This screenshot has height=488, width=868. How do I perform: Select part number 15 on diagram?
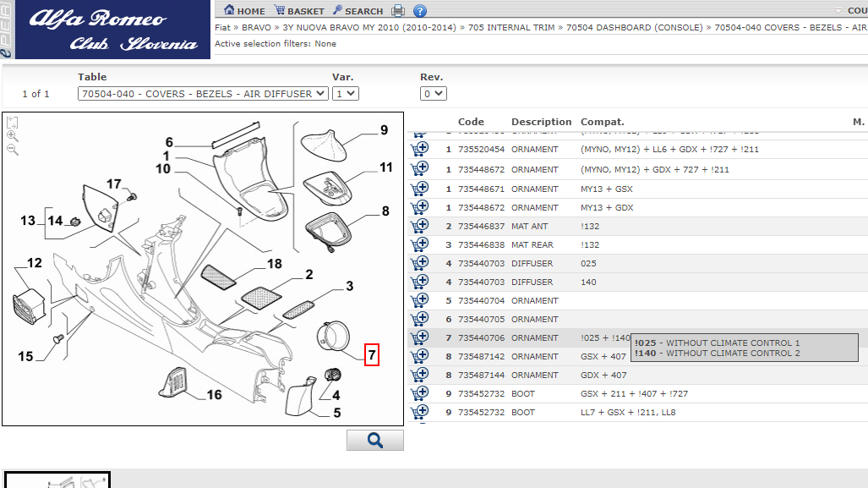25,356
